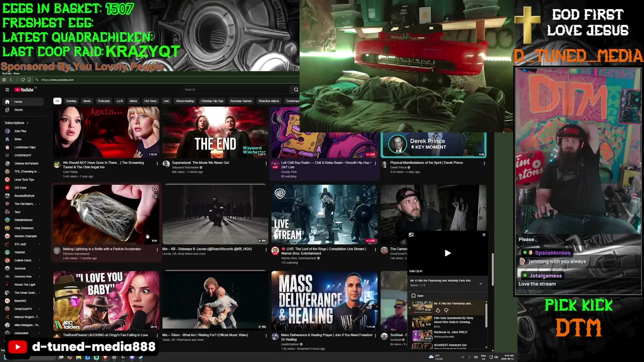Viewport: 644px width, 362px height.
Task: Like the Mr. K pawnshop queue video
Action: (x=438, y=310)
